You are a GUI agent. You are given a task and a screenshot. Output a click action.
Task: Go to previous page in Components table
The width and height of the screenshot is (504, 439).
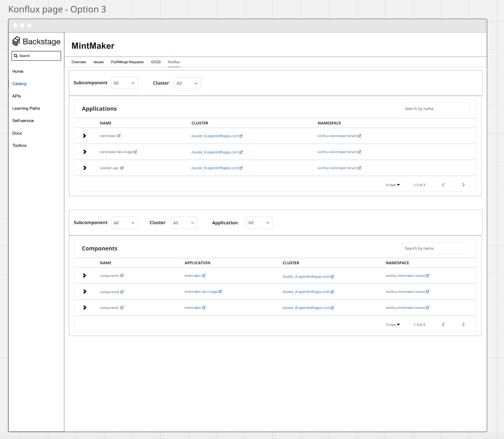[x=443, y=325]
